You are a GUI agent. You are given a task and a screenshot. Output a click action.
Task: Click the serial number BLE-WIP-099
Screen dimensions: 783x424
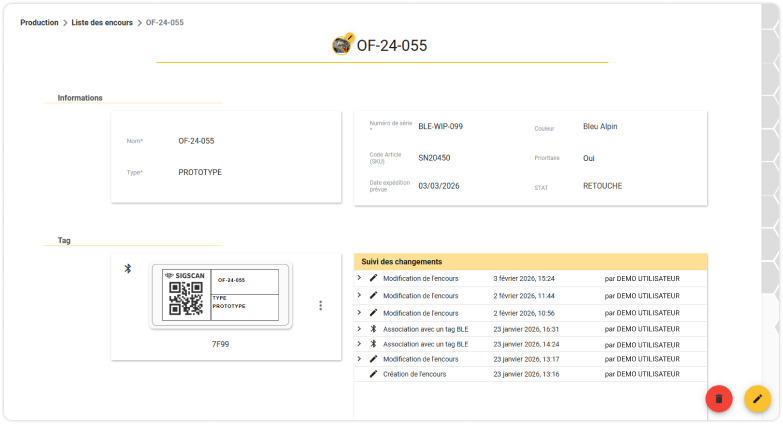point(440,126)
